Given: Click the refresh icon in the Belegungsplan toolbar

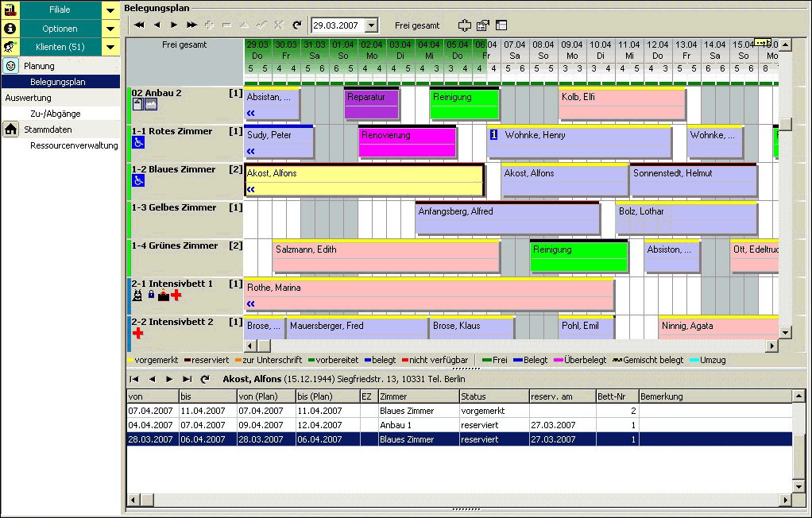Looking at the screenshot, I should tap(297, 25).
